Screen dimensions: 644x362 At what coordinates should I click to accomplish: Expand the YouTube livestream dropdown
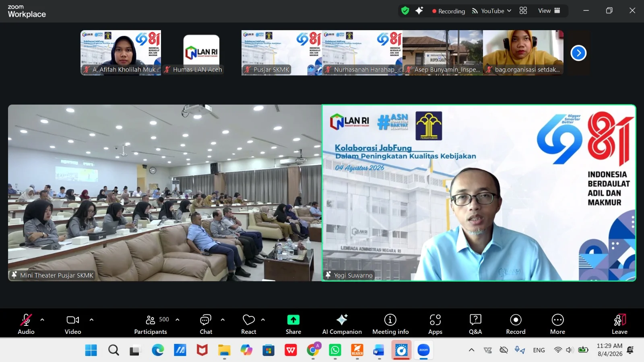pyautogui.click(x=491, y=11)
